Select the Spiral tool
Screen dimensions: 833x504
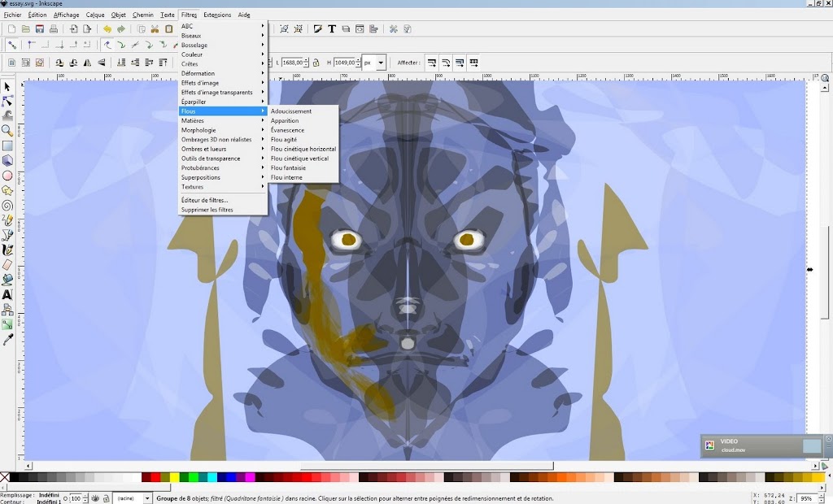(x=7, y=205)
